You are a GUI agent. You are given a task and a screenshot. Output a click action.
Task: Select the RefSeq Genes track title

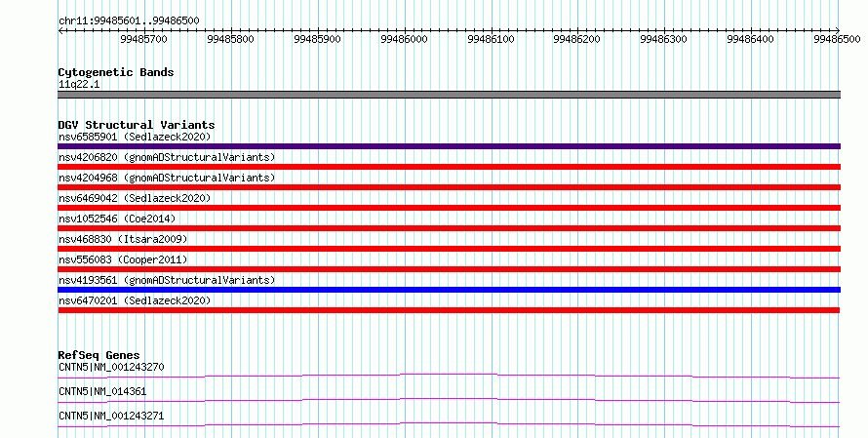pyautogui.click(x=99, y=355)
